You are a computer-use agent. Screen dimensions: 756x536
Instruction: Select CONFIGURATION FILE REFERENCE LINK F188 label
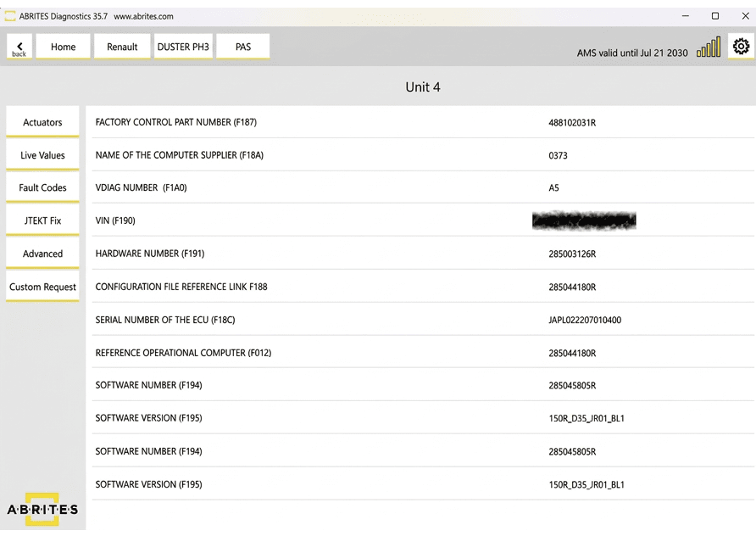pyautogui.click(x=181, y=287)
